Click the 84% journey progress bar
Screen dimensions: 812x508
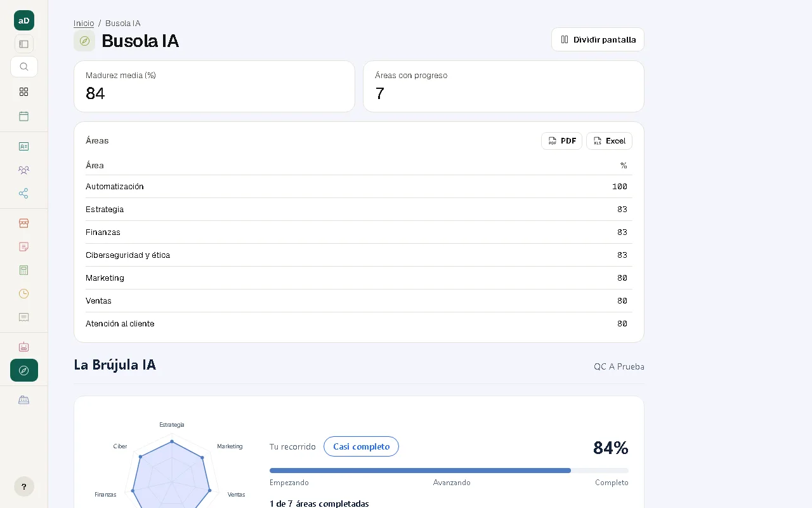click(x=449, y=471)
